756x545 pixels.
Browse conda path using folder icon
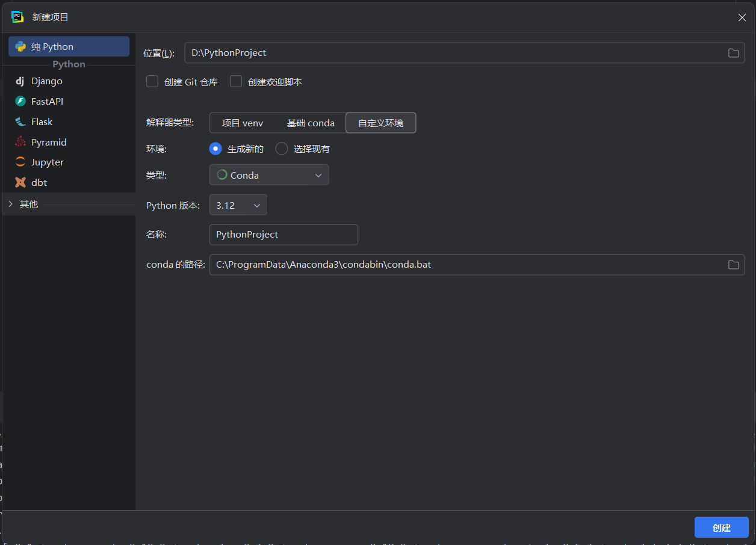[733, 265]
